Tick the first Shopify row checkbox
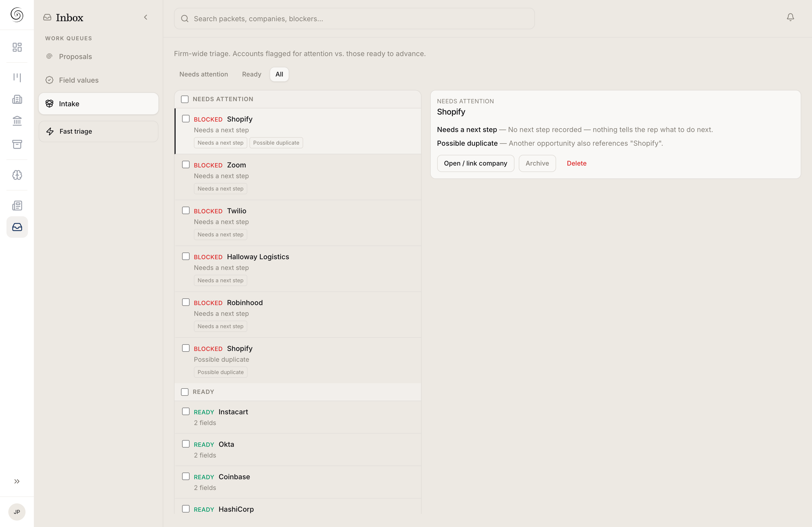Image resolution: width=812 pixels, height=527 pixels. [186, 119]
